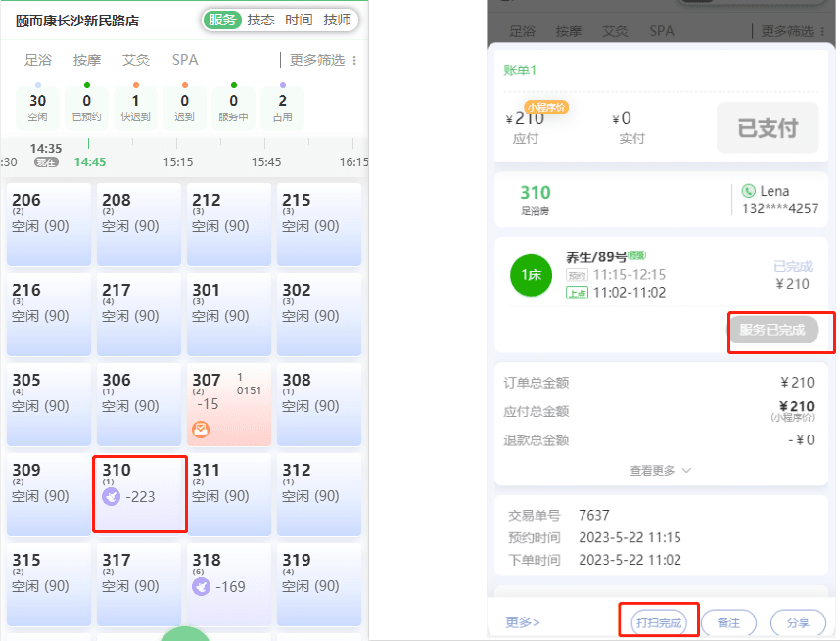Image resolution: width=840 pixels, height=641 pixels.
Task: Click the 14:45 marker on the timeline
Action: click(x=89, y=161)
